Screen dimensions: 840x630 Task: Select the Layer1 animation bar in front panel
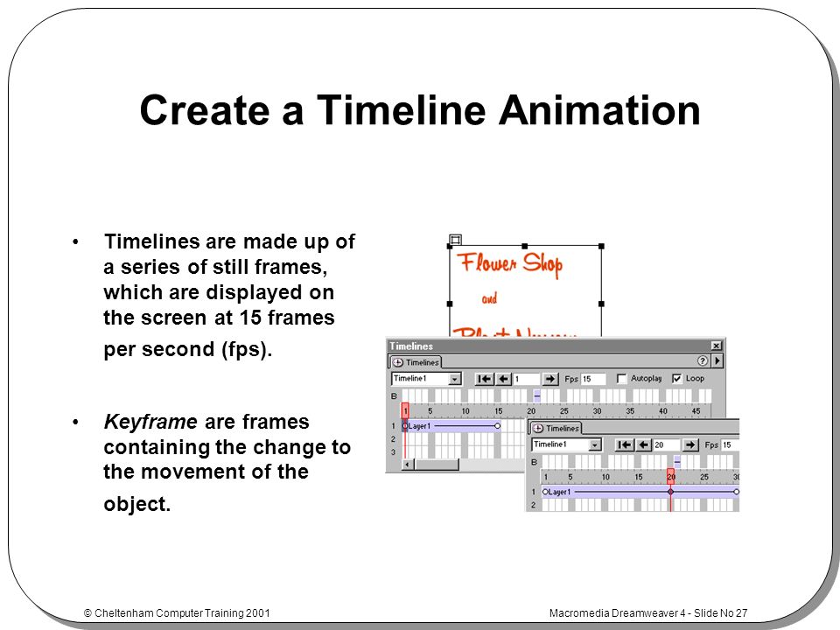tap(640, 491)
